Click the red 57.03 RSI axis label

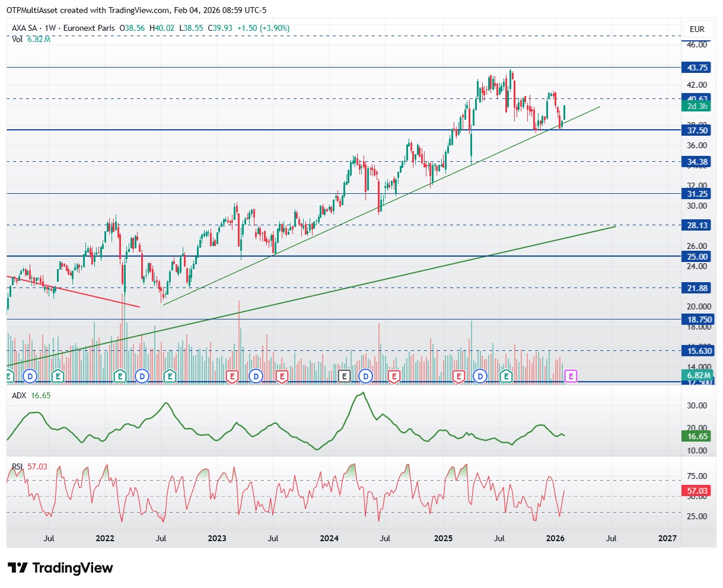tap(697, 491)
